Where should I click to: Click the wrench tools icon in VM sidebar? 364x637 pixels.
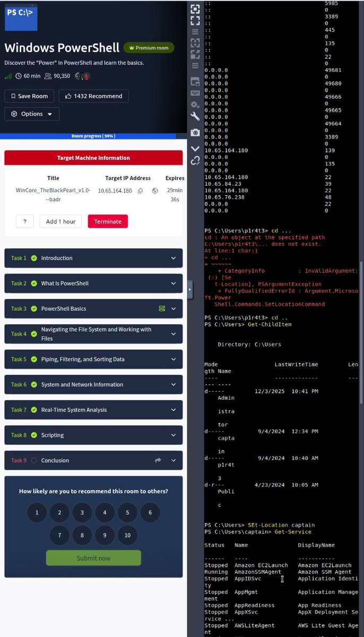[195, 116]
